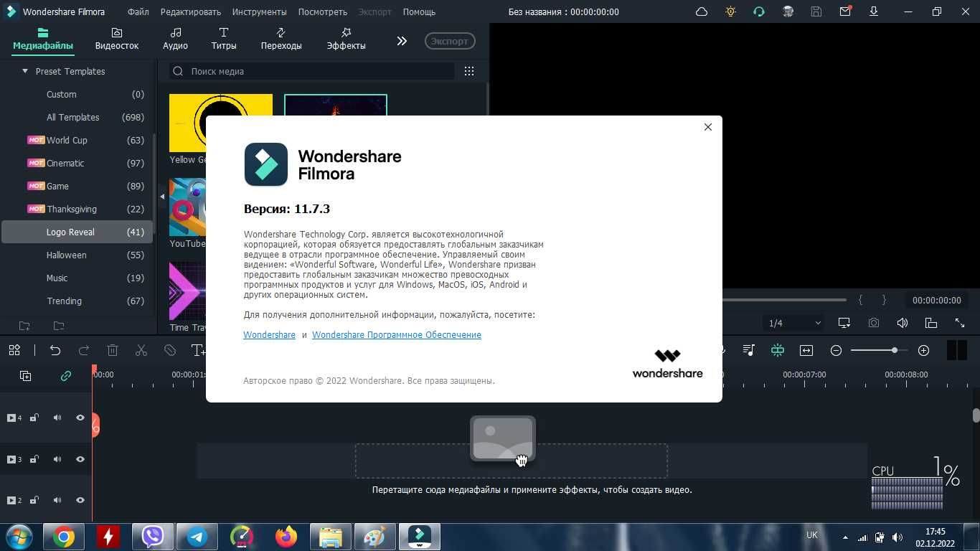
Task: Click the preview playback progress bar
Action: 784,300
